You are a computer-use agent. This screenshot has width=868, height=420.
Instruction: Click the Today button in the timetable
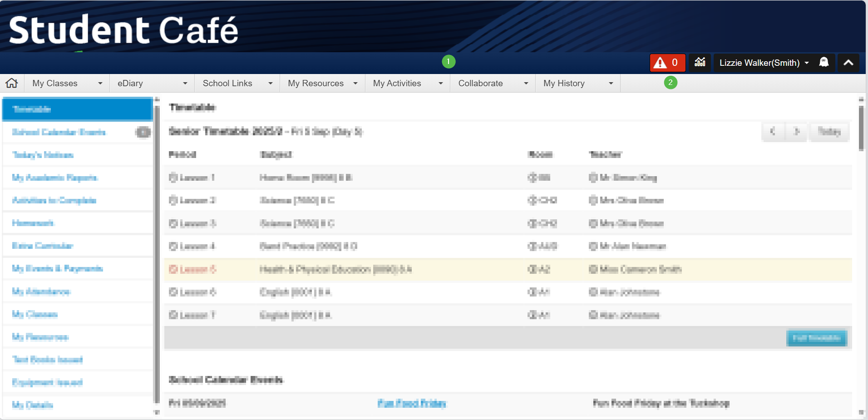[829, 132]
